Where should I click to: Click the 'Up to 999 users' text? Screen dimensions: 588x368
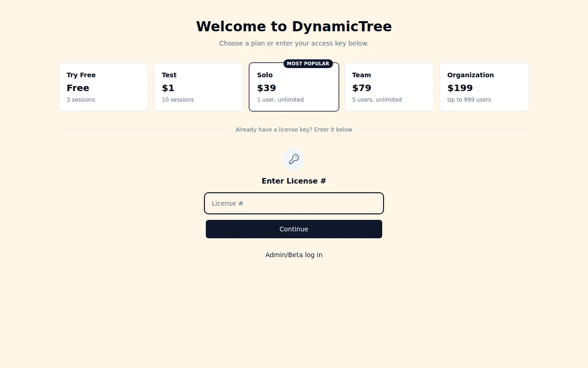469,100
